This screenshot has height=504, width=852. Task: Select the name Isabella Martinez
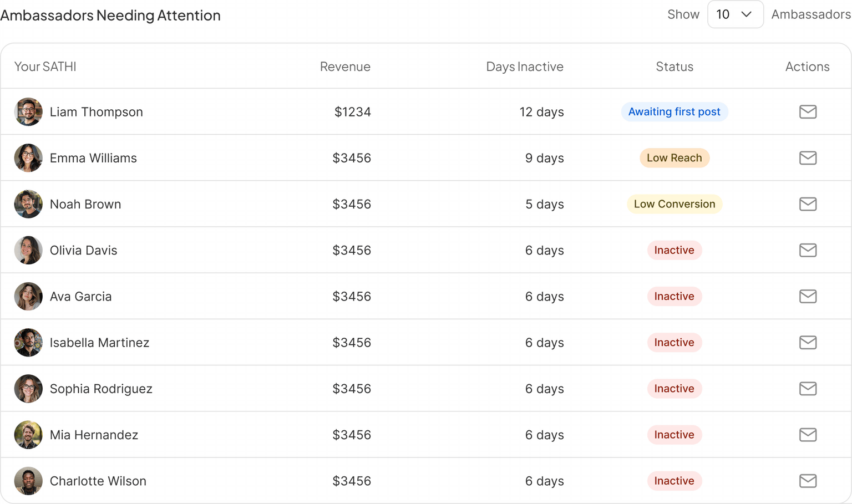click(x=100, y=343)
